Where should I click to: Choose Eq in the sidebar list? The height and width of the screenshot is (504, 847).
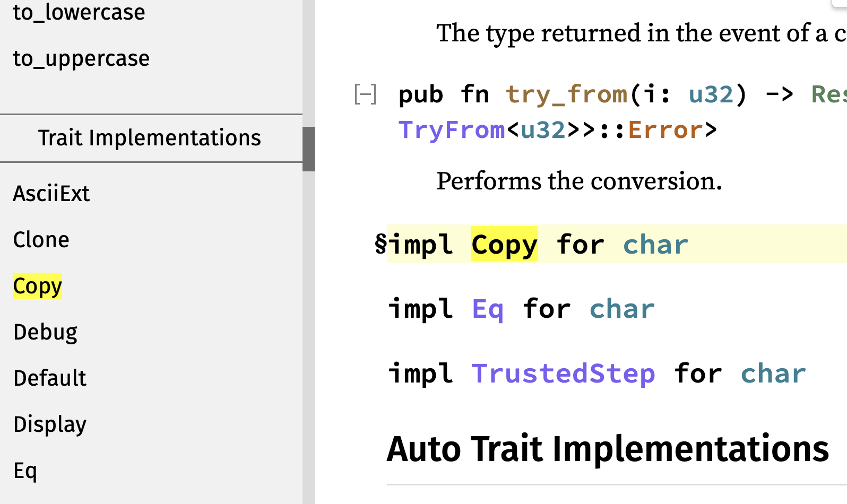(25, 471)
